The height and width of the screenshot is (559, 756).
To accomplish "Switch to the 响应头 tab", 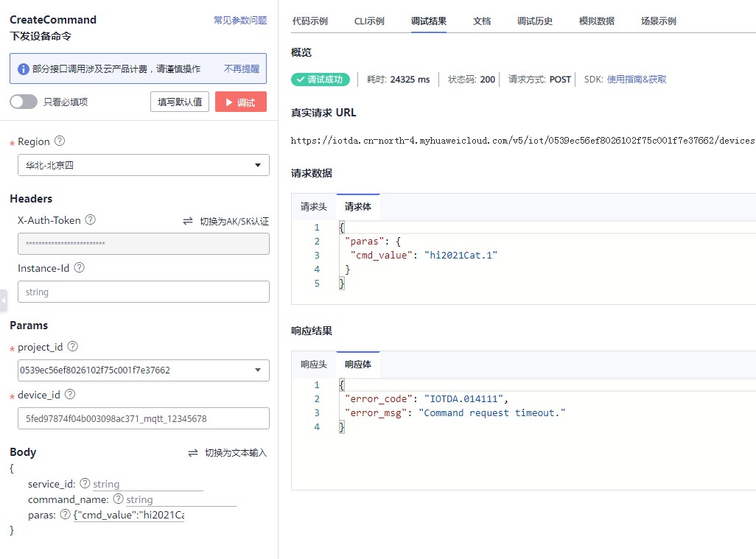I will pyautogui.click(x=314, y=365).
